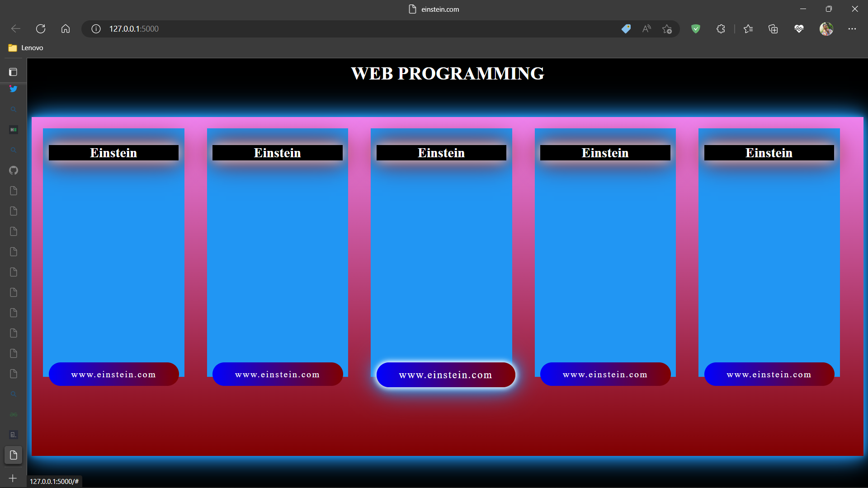Image resolution: width=868 pixels, height=488 pixels.
Task: Click the browser refresh icon
Action: click(41, 29)
